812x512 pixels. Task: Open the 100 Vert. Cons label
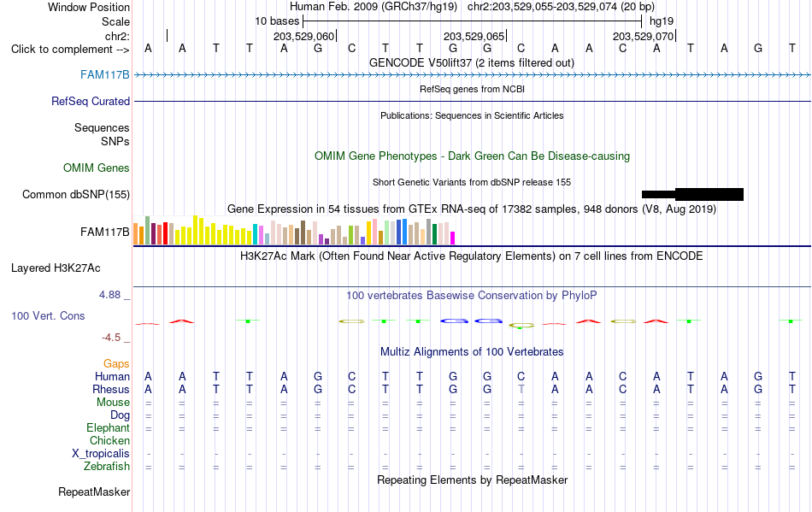[x=48, y=315]
